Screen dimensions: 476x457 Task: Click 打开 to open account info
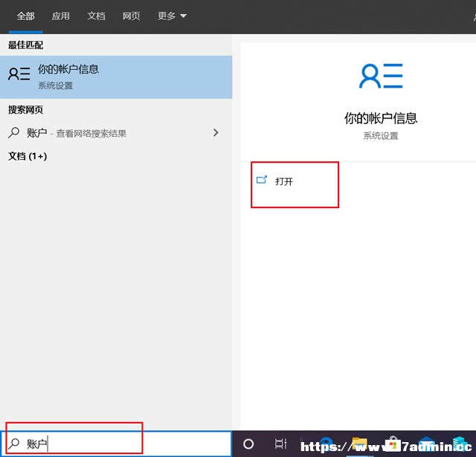[283, 181]
